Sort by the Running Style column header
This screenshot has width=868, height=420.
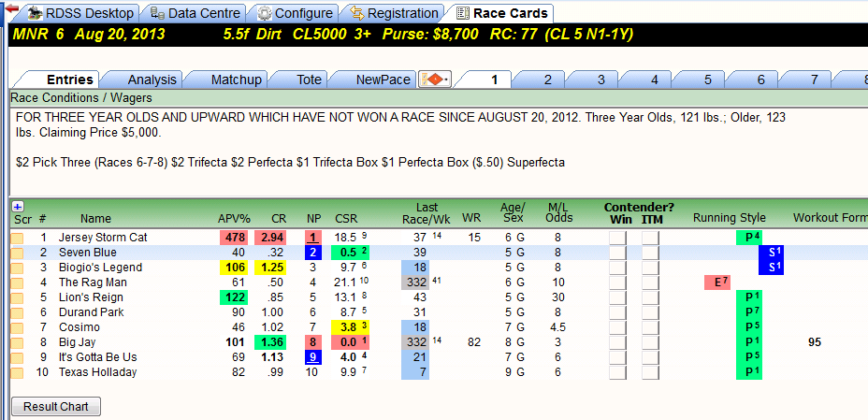pos(729,218)
